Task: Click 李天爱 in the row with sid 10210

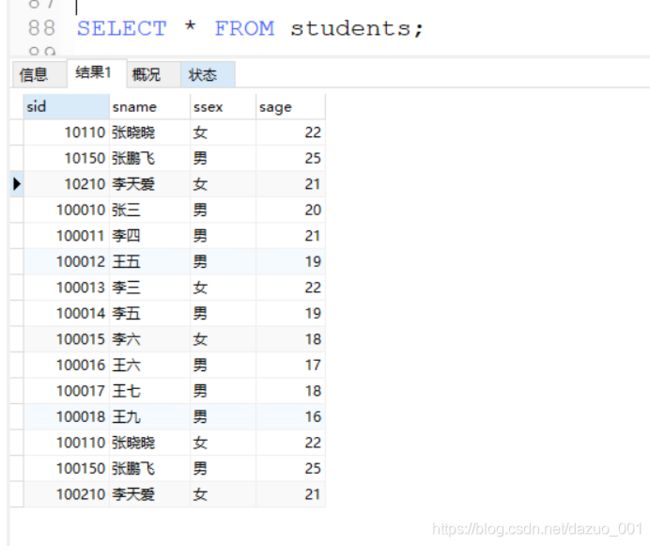Action: click(133, 184)
